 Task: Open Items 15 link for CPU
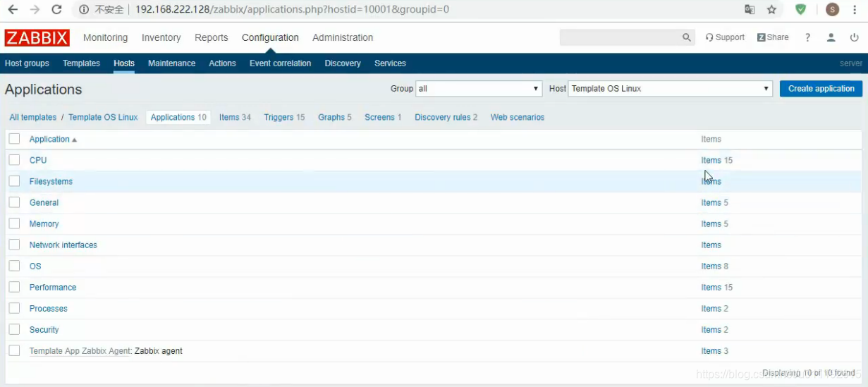pos(711,160)
